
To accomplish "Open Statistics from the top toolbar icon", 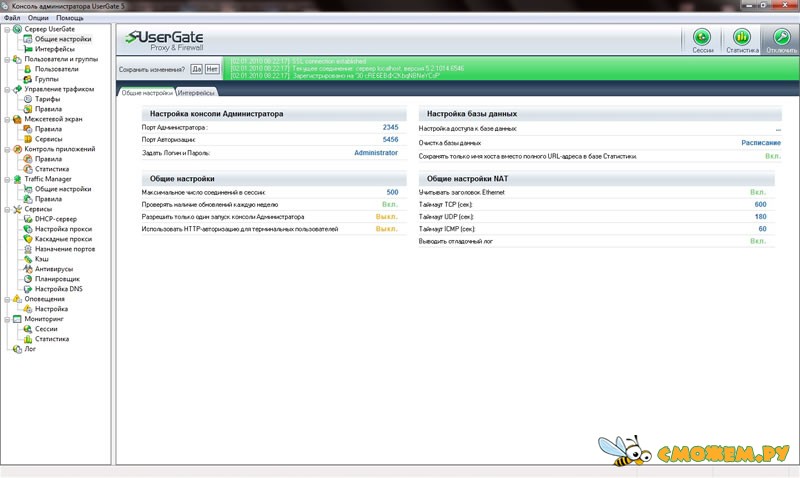I will tap(742, 37).
